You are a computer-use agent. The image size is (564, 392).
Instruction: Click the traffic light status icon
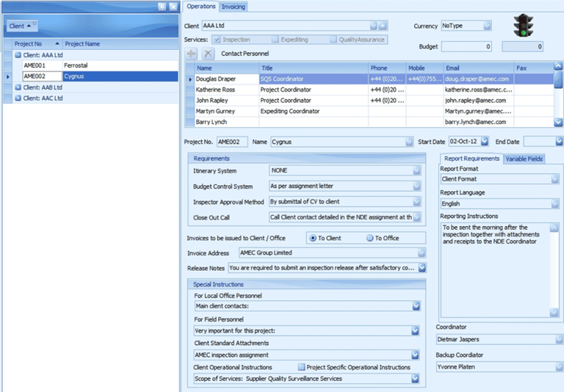523,26
